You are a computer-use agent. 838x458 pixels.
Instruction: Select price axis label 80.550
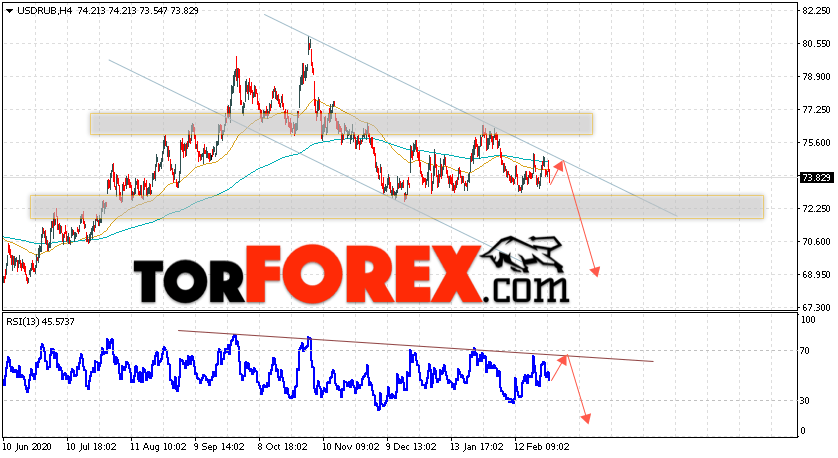[x=817, y=44]
